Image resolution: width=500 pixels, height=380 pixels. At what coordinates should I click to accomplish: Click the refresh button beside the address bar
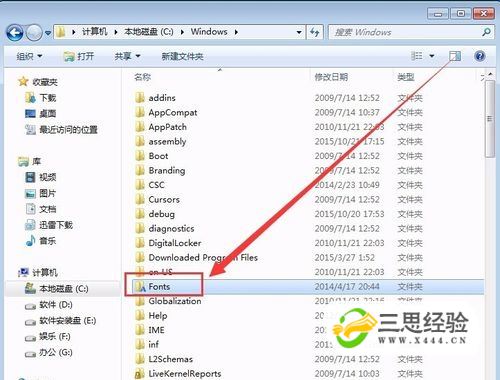tap(314, 32)
